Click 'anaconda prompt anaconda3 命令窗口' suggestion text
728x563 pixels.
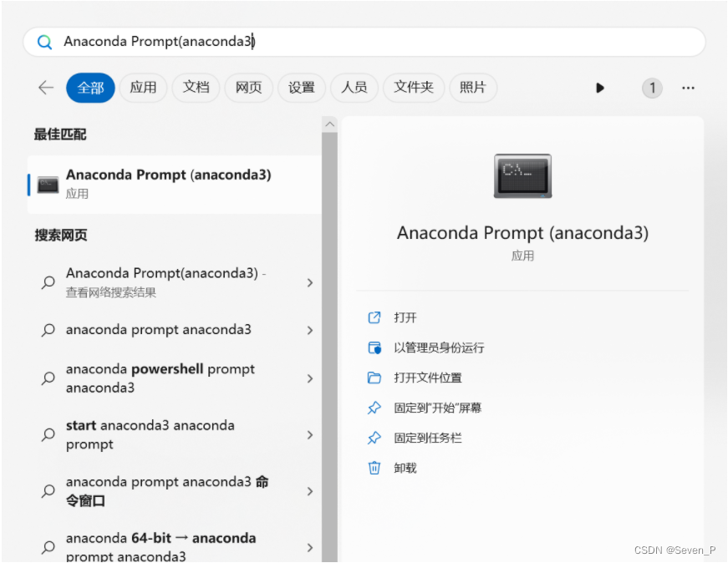click(167, 491)
